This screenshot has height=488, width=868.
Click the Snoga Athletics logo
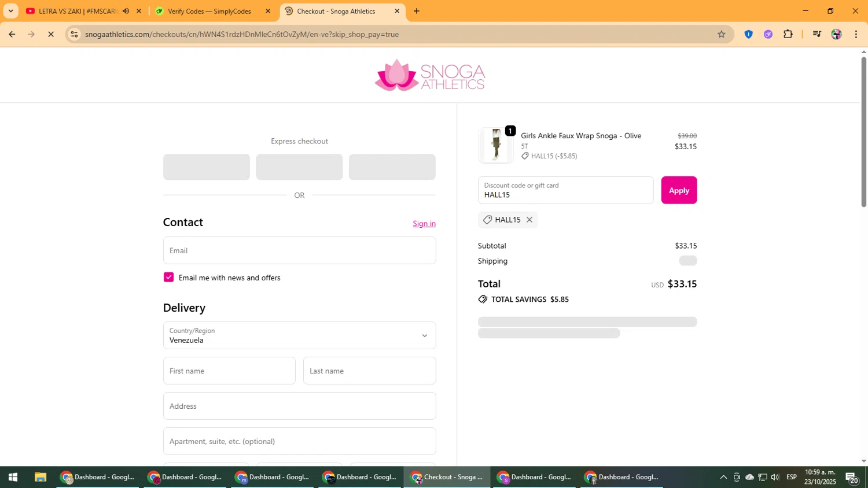(x=430, y=75)
